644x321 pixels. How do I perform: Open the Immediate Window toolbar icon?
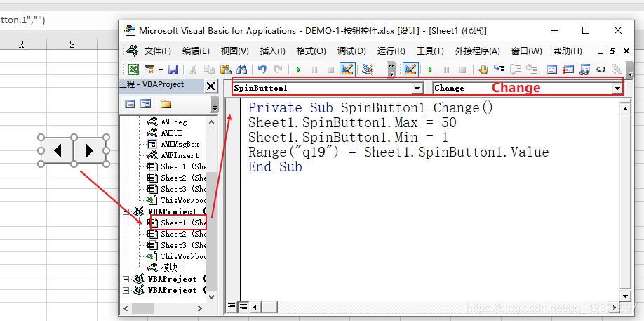point(568,70)
